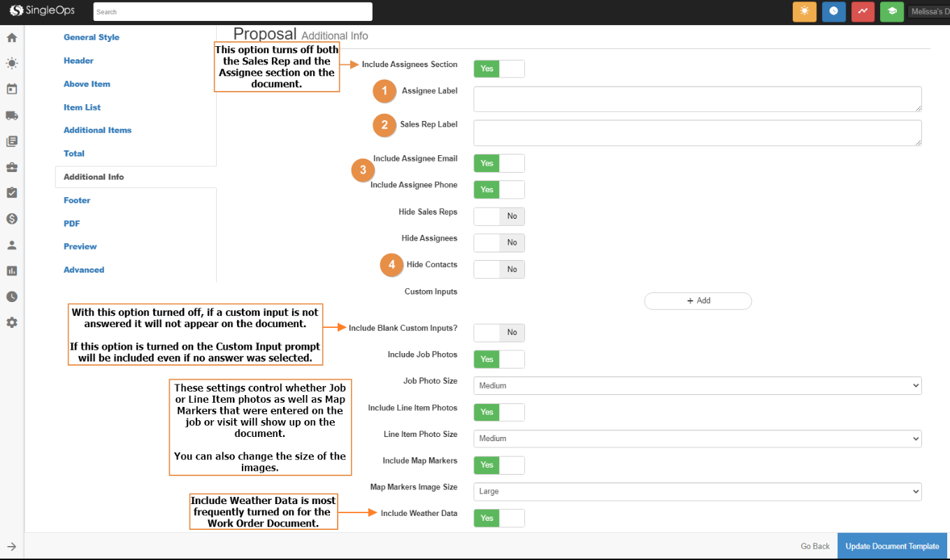Screen dimensions: 950x560
Task: Click the green graduation cap button
Action: (x=891, y=12)
